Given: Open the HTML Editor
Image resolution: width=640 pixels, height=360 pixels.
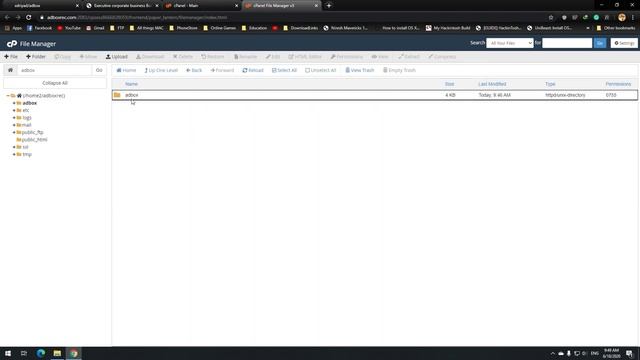Looking at the screenshot, I should click(x=305, y=57).
